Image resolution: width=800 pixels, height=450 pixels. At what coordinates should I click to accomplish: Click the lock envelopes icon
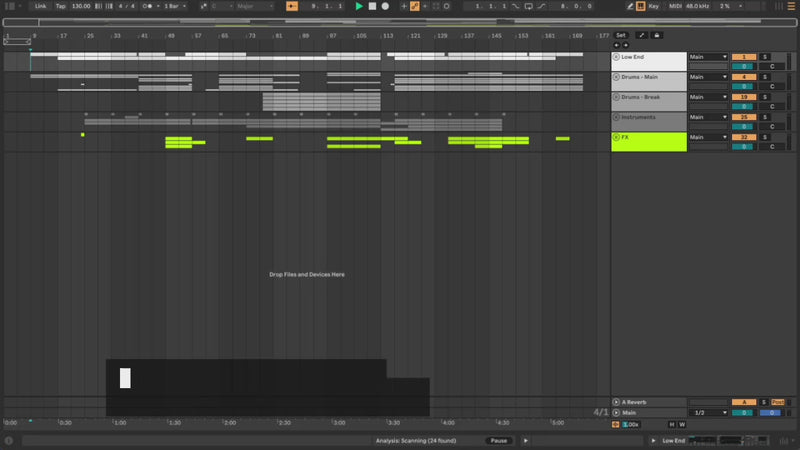pyautogui.click(x=656, y=35)
